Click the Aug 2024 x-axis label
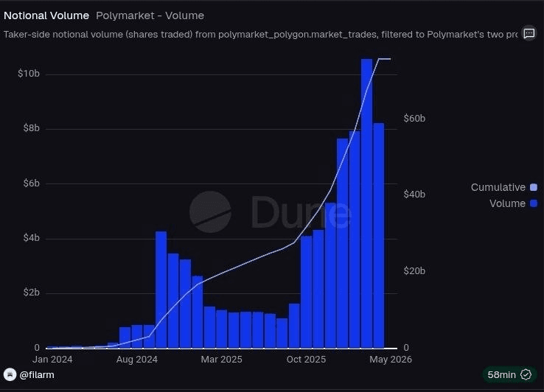This screenshot has height=392, width=544. pyautogui.click(x=136, y=360)
